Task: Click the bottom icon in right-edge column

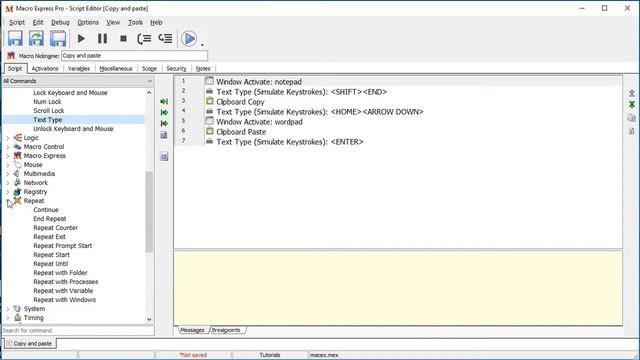Action: (x=632, y=131)
